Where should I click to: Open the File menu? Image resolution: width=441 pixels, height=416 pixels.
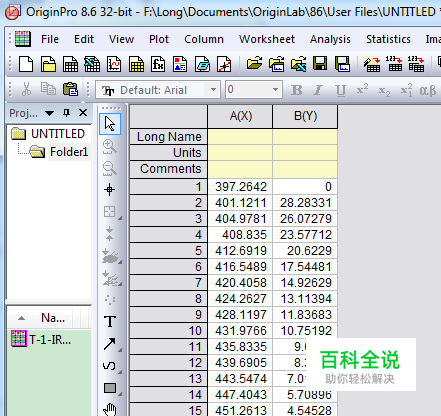(x=50, y=39)
